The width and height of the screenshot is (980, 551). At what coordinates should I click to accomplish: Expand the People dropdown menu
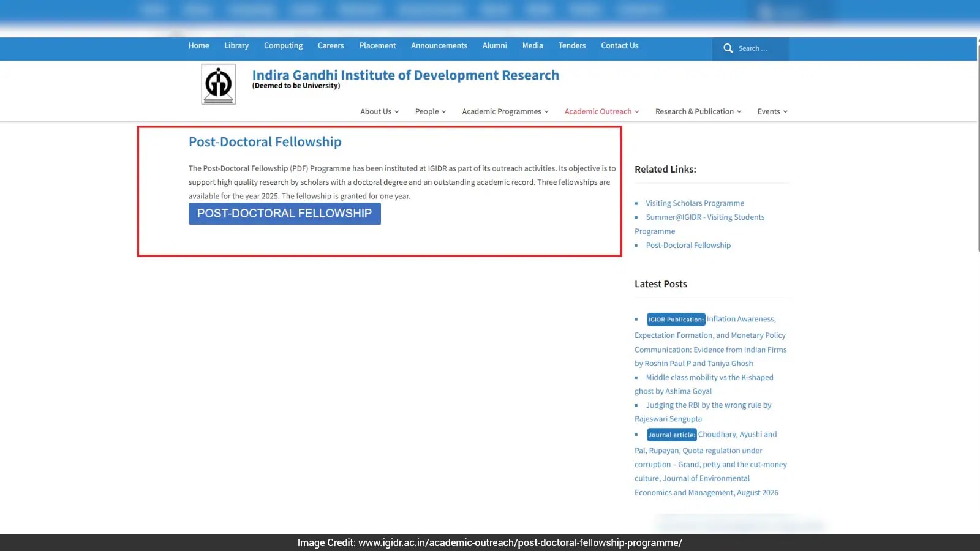coord(431,111)
